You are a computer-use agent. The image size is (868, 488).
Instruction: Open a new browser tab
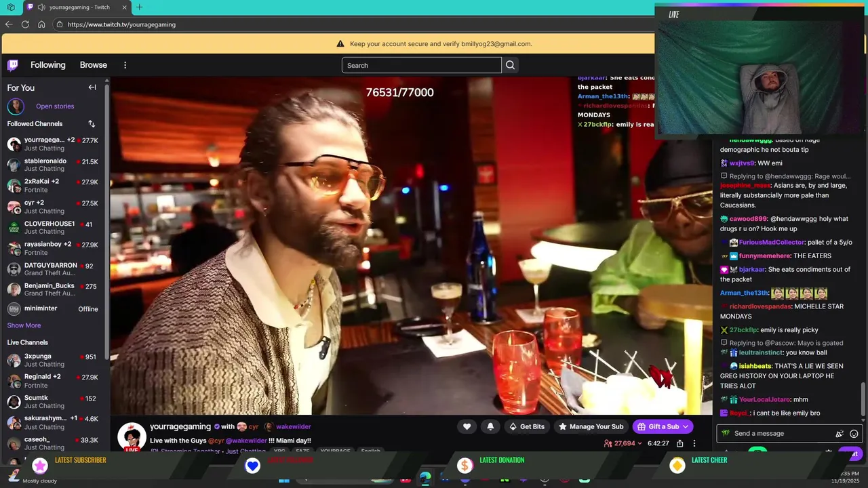click(139, 7)
